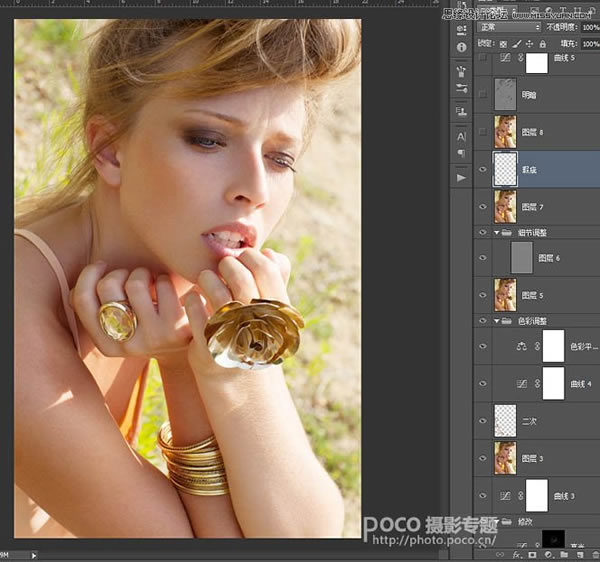Hide the 图层 7 layer
Screen dimensions: 600x562
pyautogui.click(x=483, y=207)
